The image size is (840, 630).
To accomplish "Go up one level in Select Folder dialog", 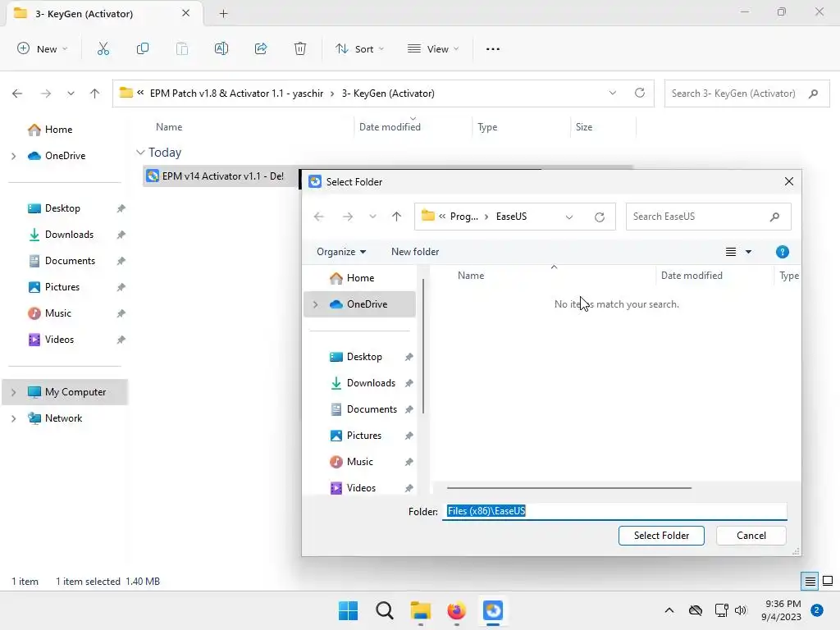I will 396,217.
